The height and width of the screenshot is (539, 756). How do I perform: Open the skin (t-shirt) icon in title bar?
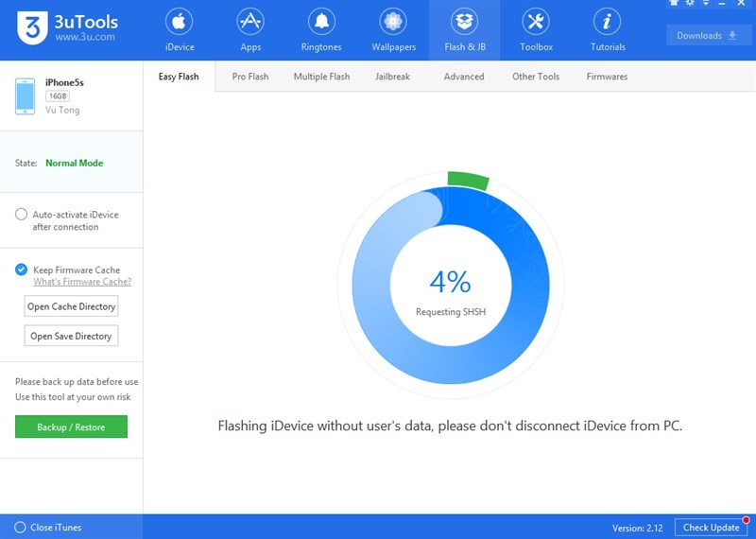[675, 3]
